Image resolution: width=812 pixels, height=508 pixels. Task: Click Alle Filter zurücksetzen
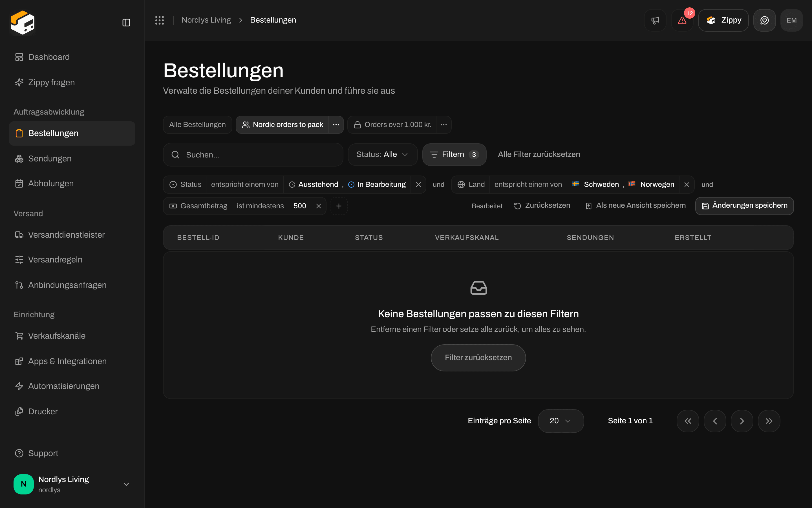(539, 155)
